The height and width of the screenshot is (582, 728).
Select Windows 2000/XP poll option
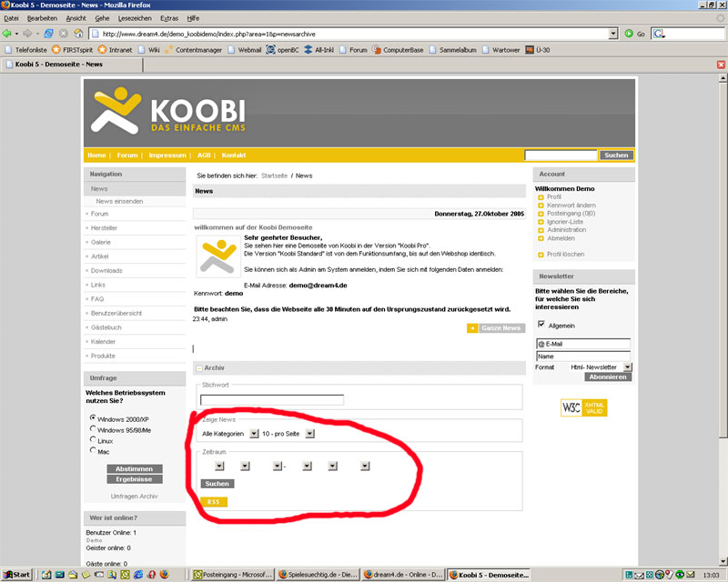pyautogui.click(x=93, y=417)
